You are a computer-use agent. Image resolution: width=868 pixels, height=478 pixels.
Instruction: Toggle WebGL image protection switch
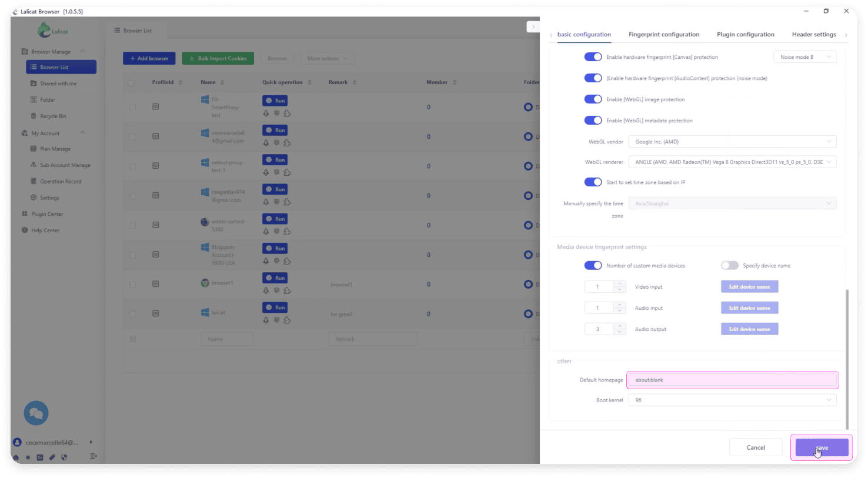click(x=593, y=99)
